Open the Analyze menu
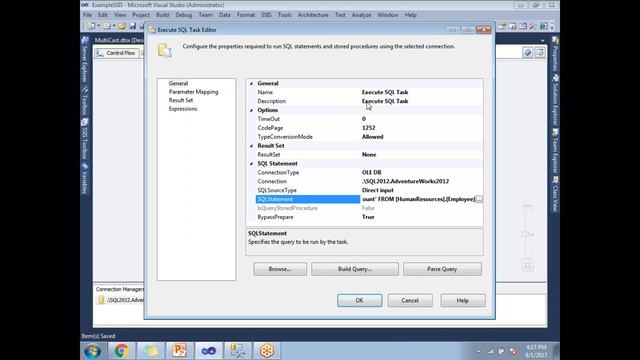This screenshot has width=640, height=360. pos(362,15)
